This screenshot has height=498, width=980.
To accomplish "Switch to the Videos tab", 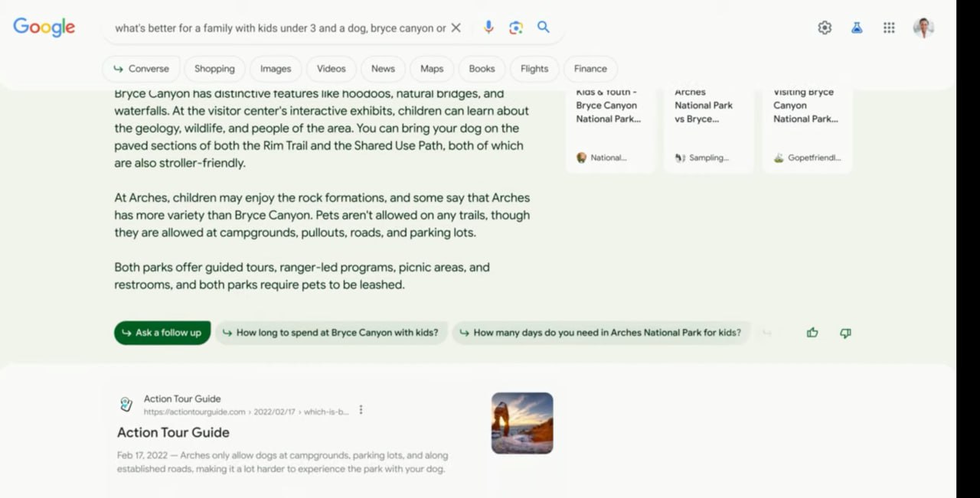I will pyautogui.click(x=332, y=68).
